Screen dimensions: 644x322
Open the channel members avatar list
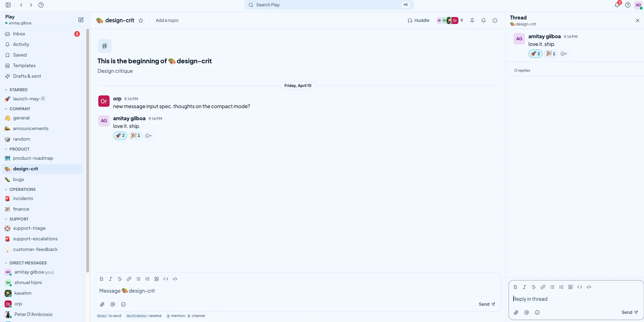click(x=450, y=21)
